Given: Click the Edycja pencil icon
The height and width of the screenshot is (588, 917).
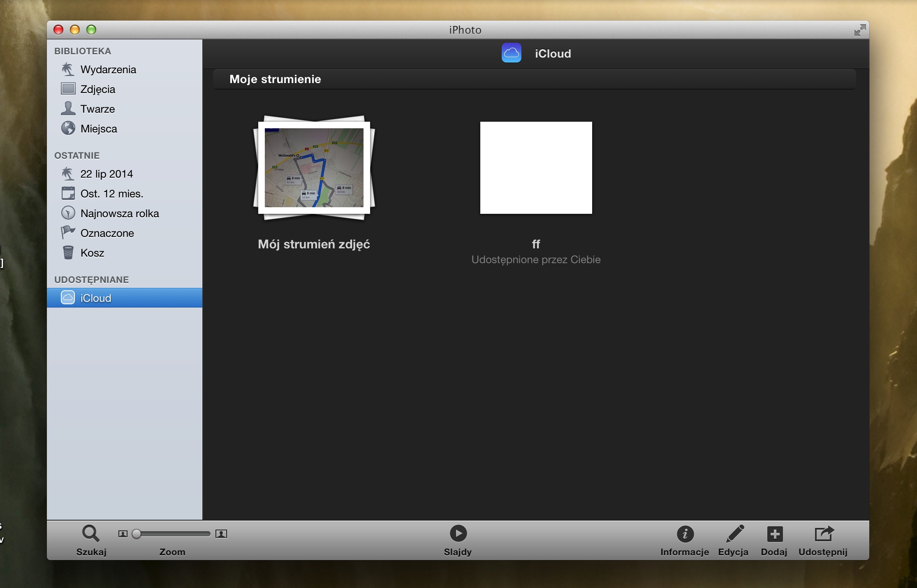Looking at the screenshot, I should (734, 534).
